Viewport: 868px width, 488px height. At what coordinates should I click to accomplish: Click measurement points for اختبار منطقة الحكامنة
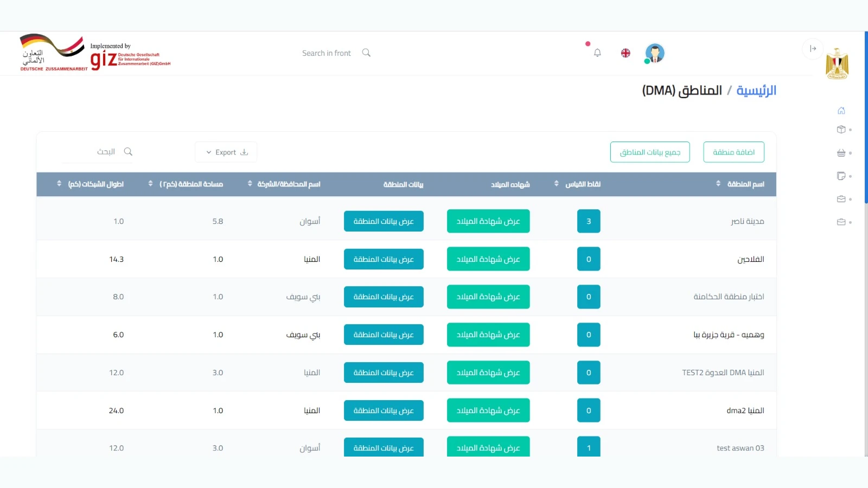(589, 297)
